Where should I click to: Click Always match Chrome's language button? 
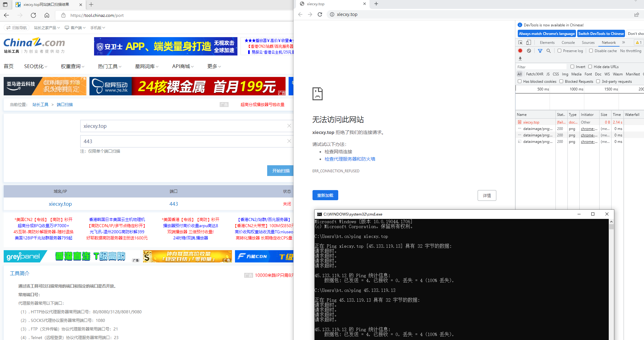click(547, 34)
